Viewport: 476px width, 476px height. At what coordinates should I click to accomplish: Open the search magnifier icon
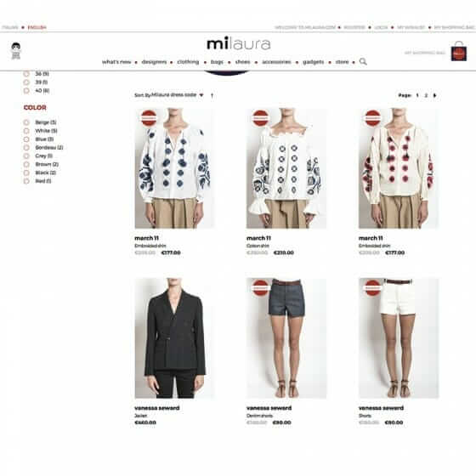(363, 61)
